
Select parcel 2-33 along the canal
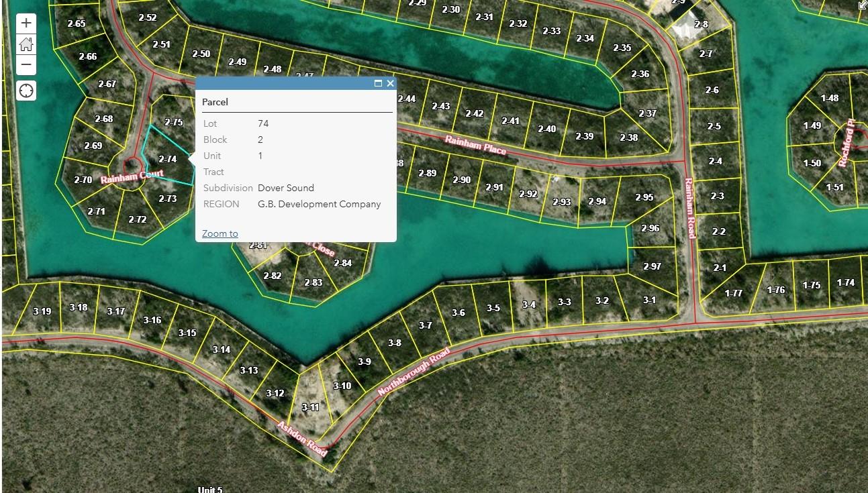pos(551,31)
